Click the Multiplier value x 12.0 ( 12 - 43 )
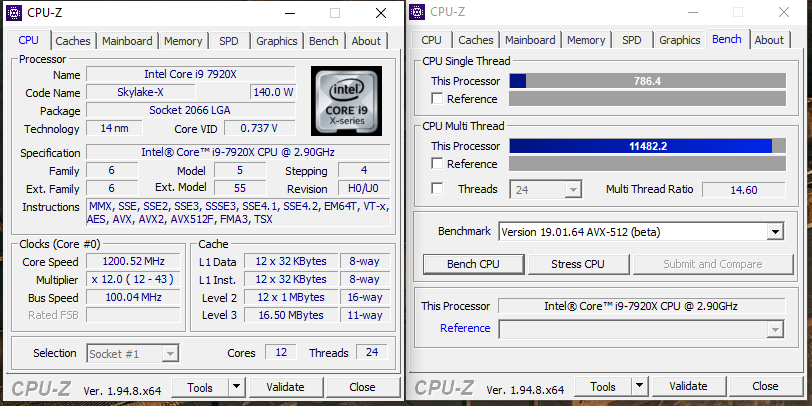812x406 pixels. coord(133,279)
